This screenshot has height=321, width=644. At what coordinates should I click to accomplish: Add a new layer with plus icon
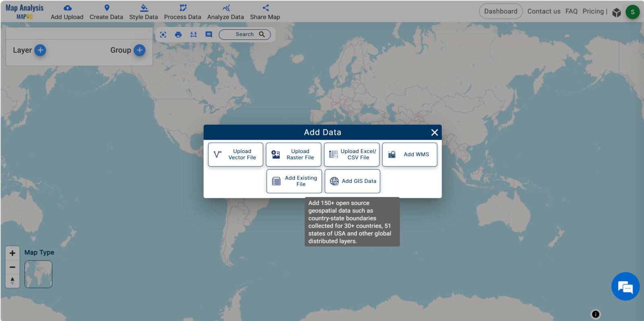(40, 50)
